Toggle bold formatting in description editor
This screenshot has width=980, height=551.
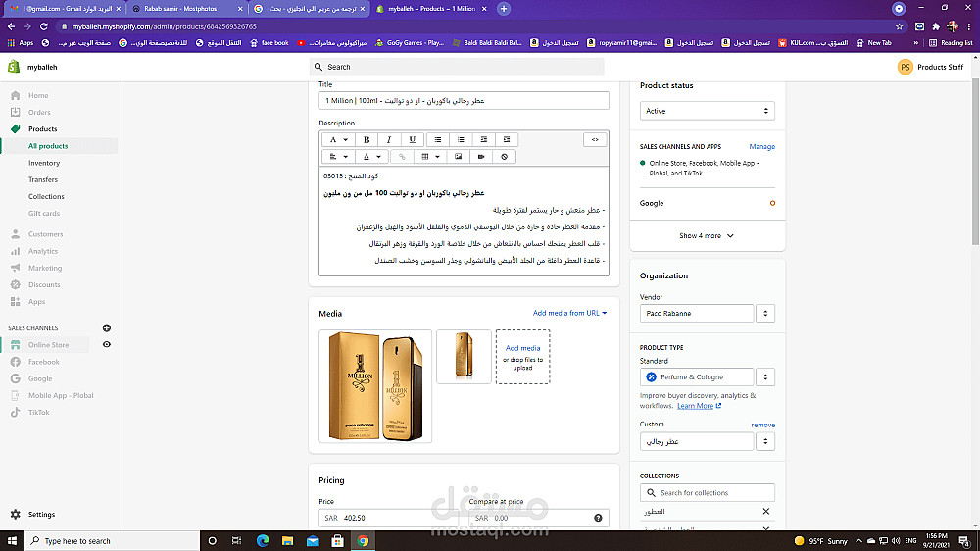367,139
